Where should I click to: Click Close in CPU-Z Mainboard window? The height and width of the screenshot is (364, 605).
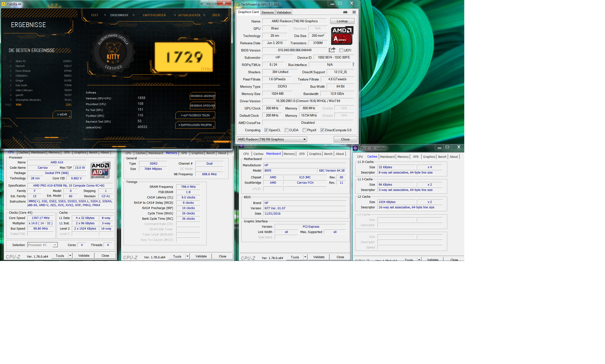[340, 257]
